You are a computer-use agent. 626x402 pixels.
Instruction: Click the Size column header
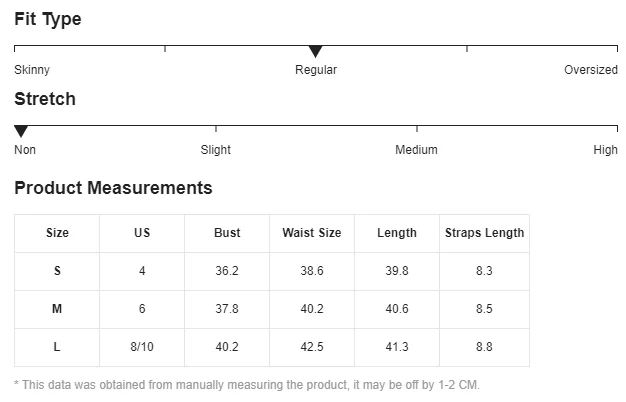pyautogui.click(x=57, y=233)
